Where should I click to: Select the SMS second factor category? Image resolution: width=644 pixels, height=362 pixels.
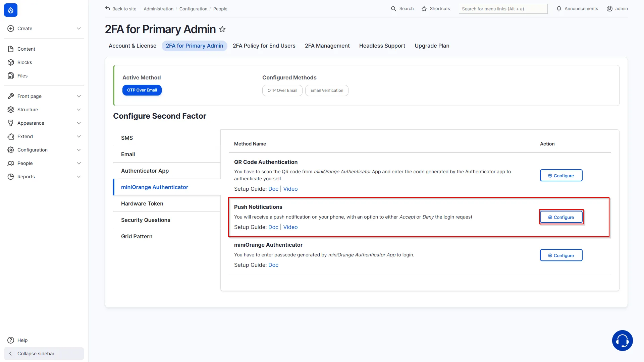167,138
